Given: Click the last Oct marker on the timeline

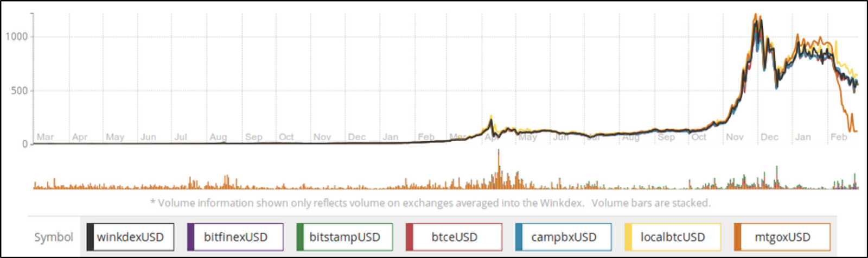Looking at the screenshot, I should coord(699,137).
